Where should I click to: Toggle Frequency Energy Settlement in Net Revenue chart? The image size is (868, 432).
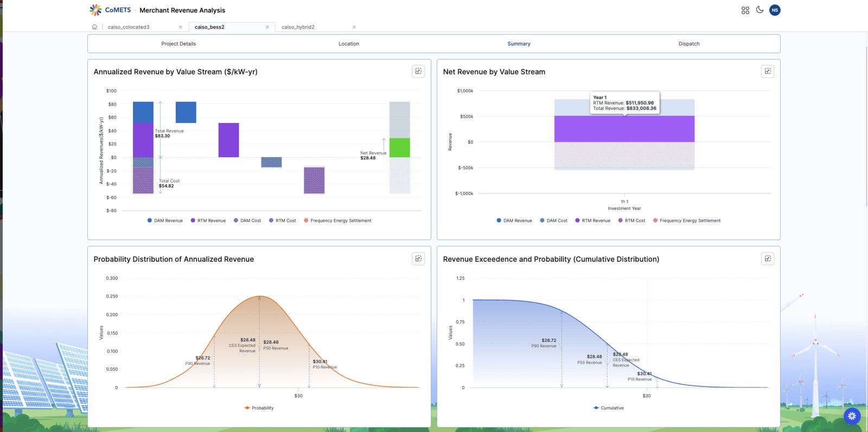tap(687, 221)
